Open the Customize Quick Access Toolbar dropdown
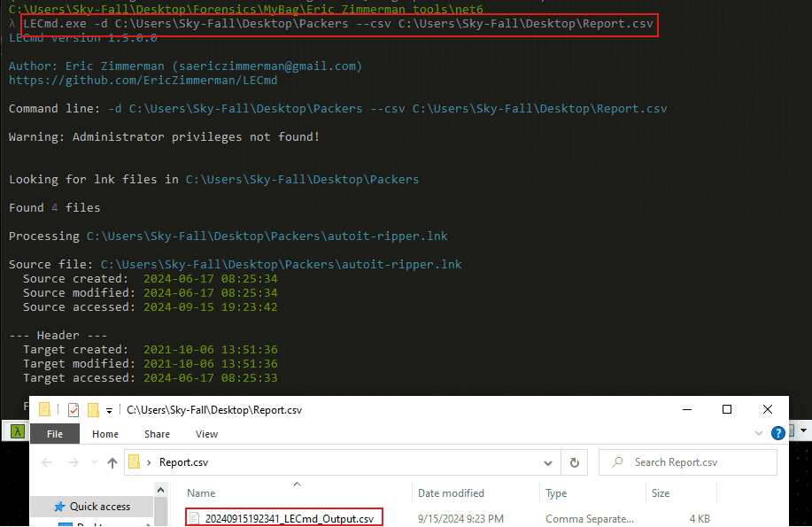The height and width of the screenshot is (527, 812). 109,411
